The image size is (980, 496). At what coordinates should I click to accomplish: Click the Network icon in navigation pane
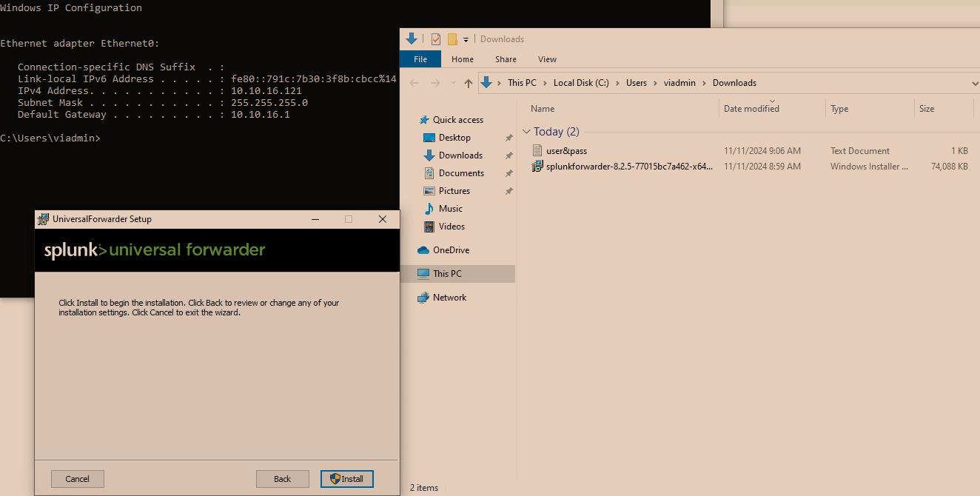coord(423,298)
